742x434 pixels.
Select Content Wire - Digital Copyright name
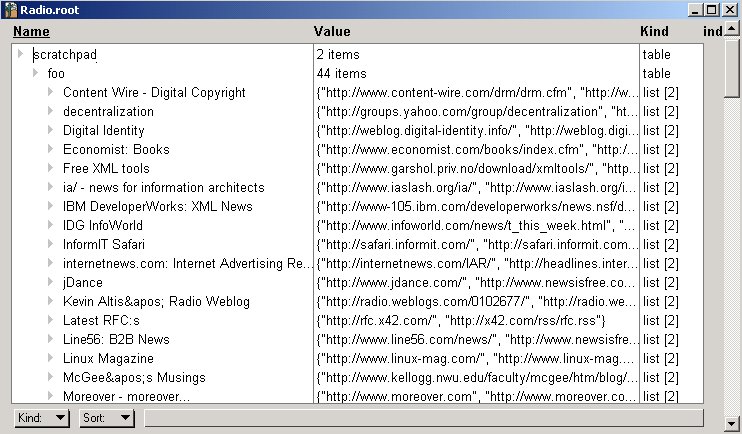154,92
